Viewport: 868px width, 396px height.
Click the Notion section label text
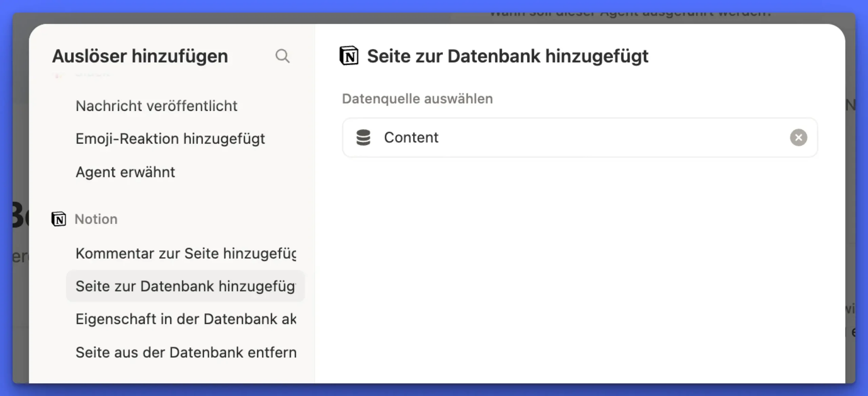[96, 219]
